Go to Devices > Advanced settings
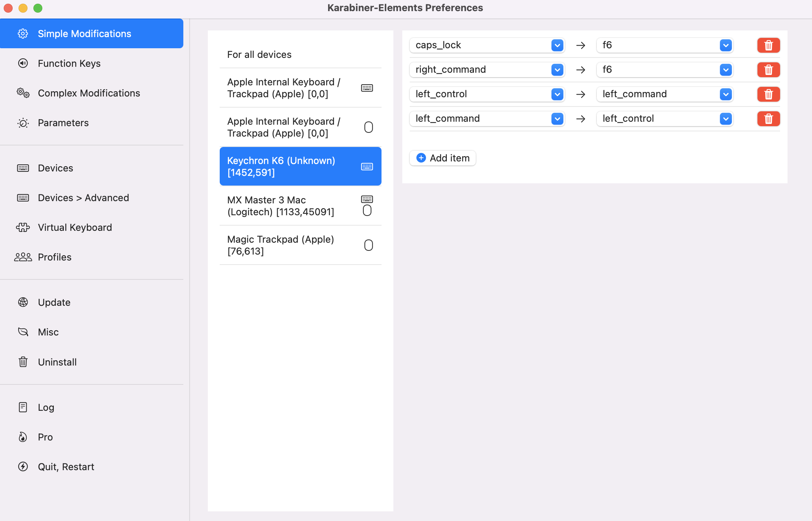This screenshot has height=521, width=812. coord(83,198)
